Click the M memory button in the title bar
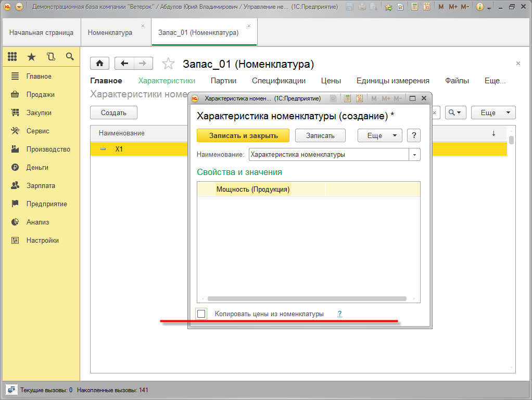 tap(441, 7)
